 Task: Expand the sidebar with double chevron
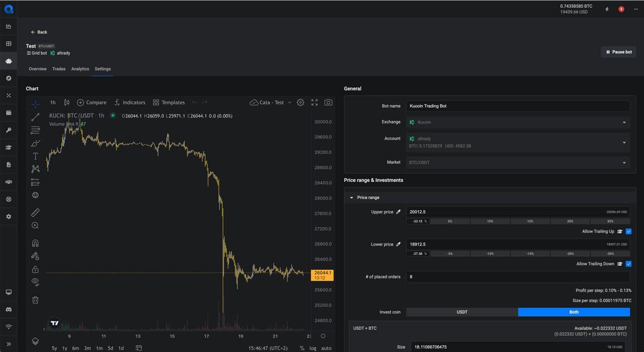point(8,344)
